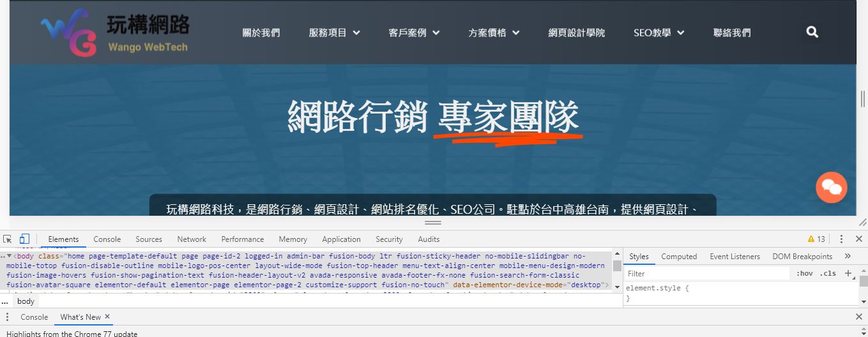
Task: Collapse the body element tree node
Action: (10, 256)
